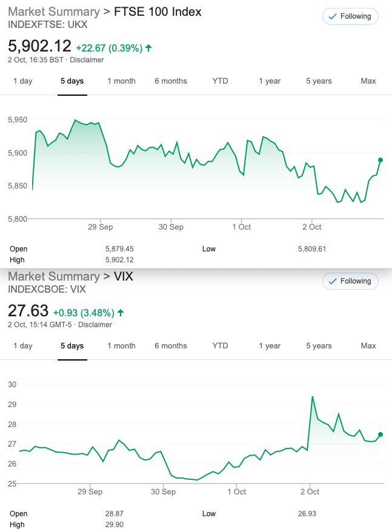Click the green up arrow beside VIX change
The height and width of the screenshot is (532, 392).
pyautogui.click(x=121, y=313)
